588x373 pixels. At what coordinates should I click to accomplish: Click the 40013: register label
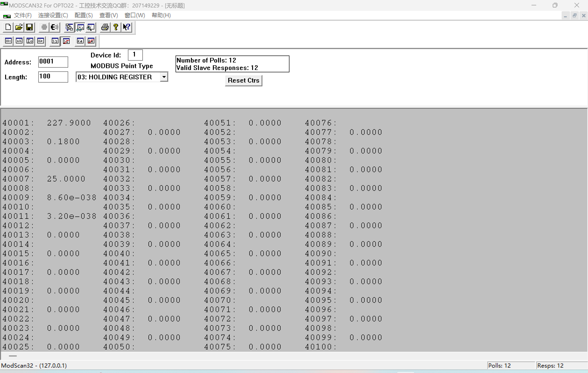[x=18, y=235]
